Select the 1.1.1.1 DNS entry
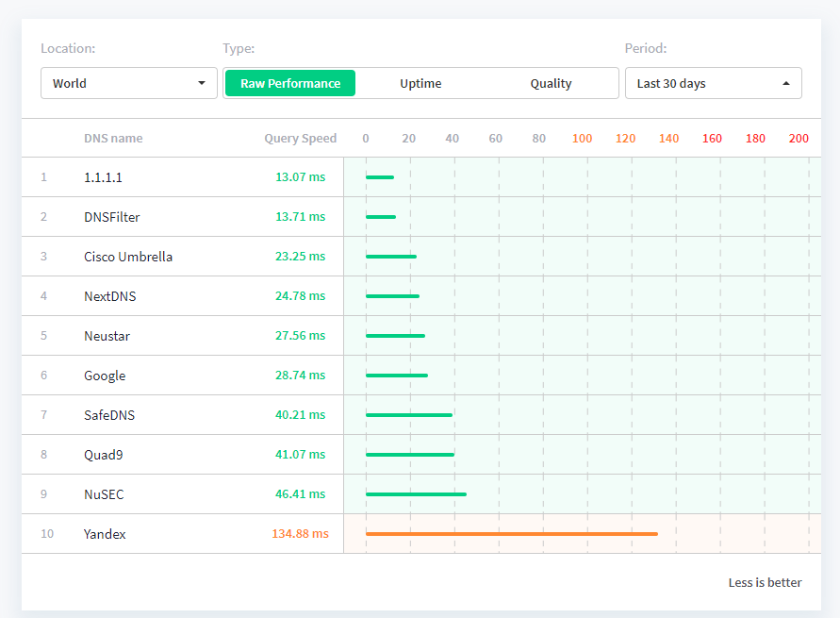 click(103, 177)
